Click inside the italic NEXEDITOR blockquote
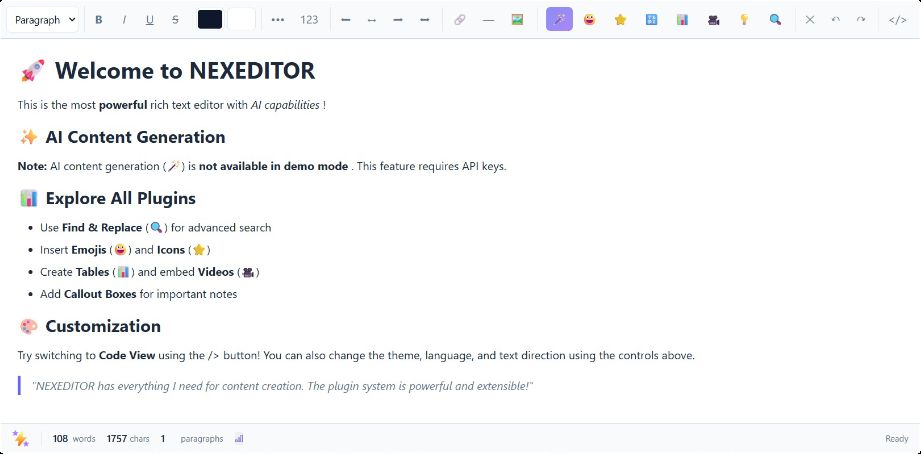Screen dimensions: 921x454 coord(283,386)
